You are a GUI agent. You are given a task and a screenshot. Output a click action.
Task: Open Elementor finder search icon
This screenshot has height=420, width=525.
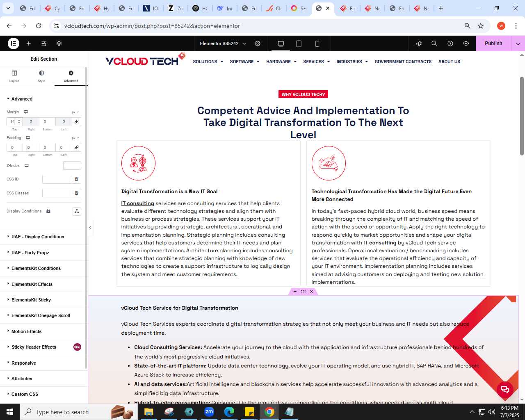click(x=434, y=43)
